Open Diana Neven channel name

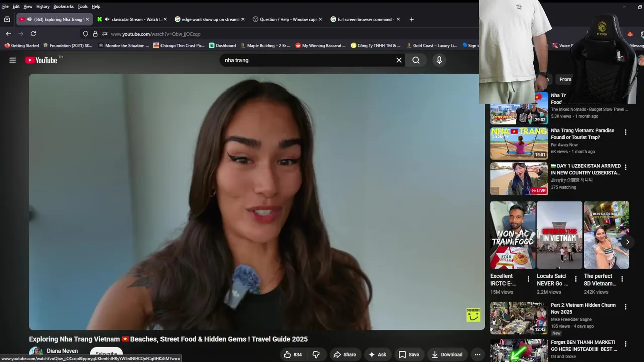point(62,351)
